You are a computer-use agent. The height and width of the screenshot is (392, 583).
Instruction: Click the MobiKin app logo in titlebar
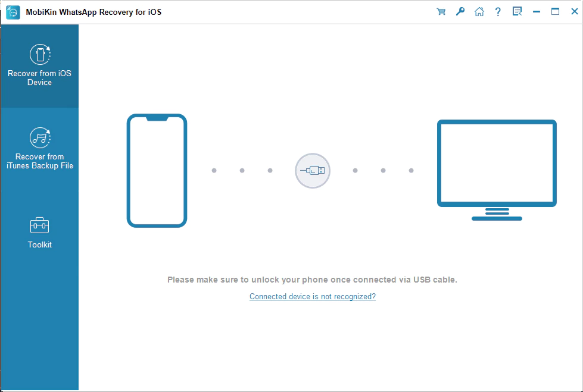(13, 11)
